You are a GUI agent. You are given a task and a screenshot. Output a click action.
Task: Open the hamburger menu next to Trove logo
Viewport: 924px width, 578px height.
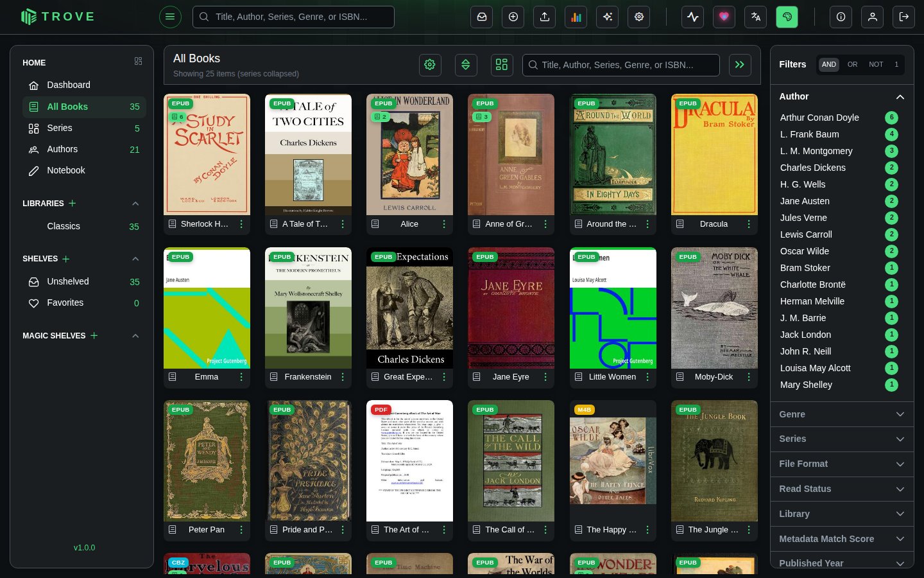tap(170, 17)
